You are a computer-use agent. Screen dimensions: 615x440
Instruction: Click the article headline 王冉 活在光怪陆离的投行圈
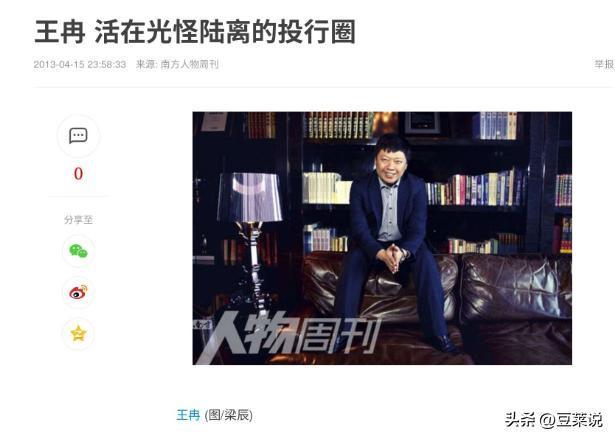coord(195,31)
